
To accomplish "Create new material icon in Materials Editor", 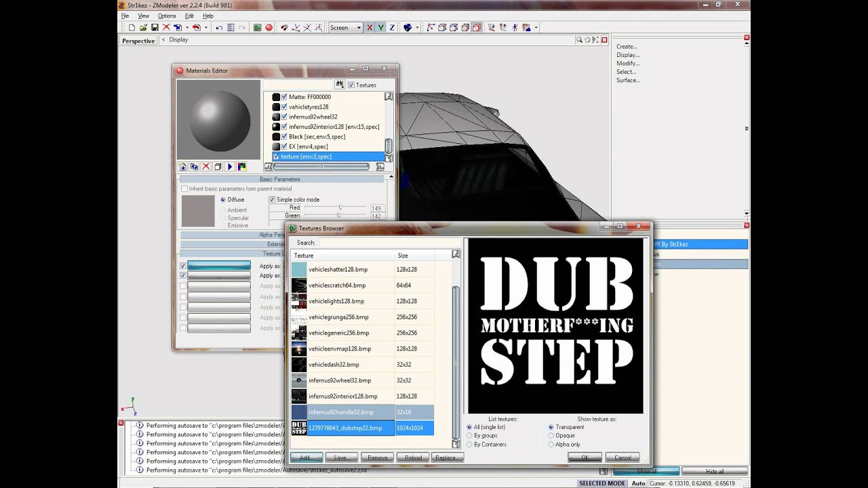I will [x=182, y=166].
